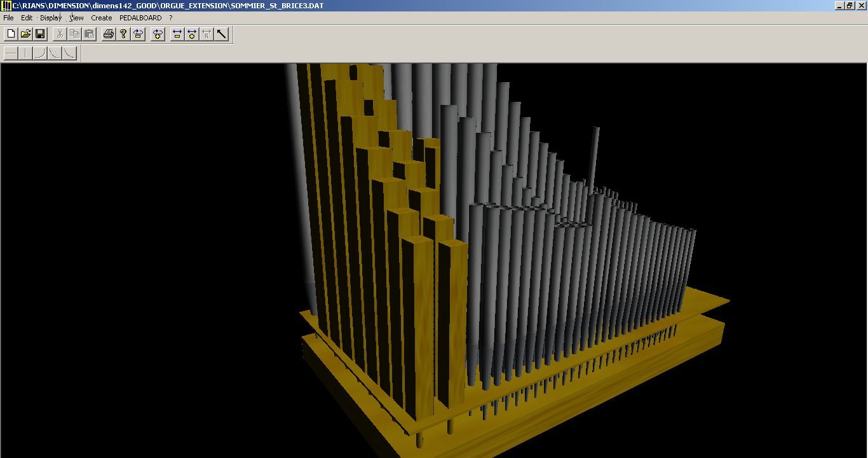Select the horizontal line shape tool
The height and width of the screenshot is (458, 868).
11,53
